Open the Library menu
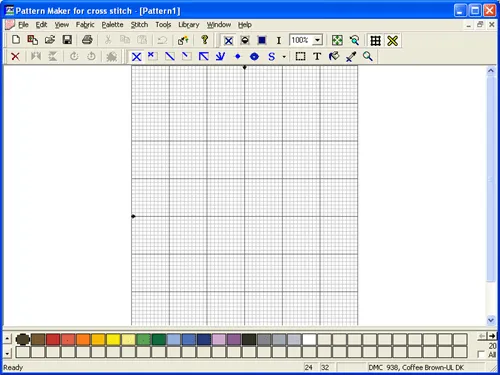The width and height of the screenshot is (500, 375). click(189, 25)
